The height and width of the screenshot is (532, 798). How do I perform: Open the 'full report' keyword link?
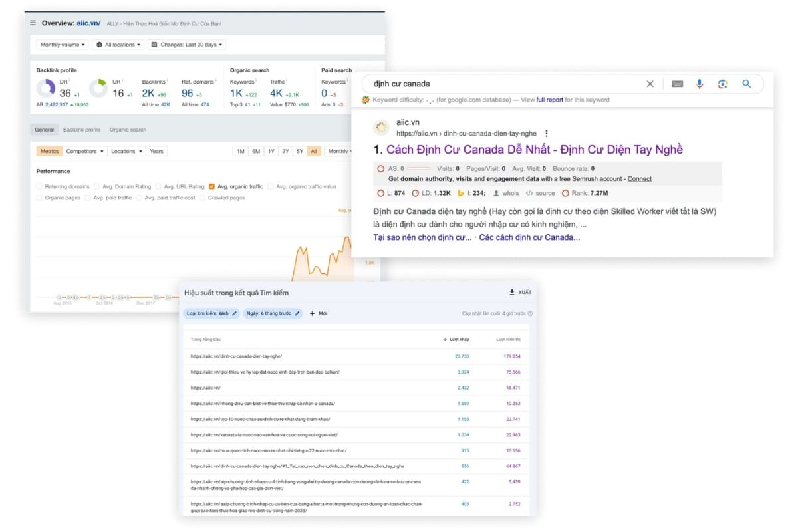pos(550,100)
